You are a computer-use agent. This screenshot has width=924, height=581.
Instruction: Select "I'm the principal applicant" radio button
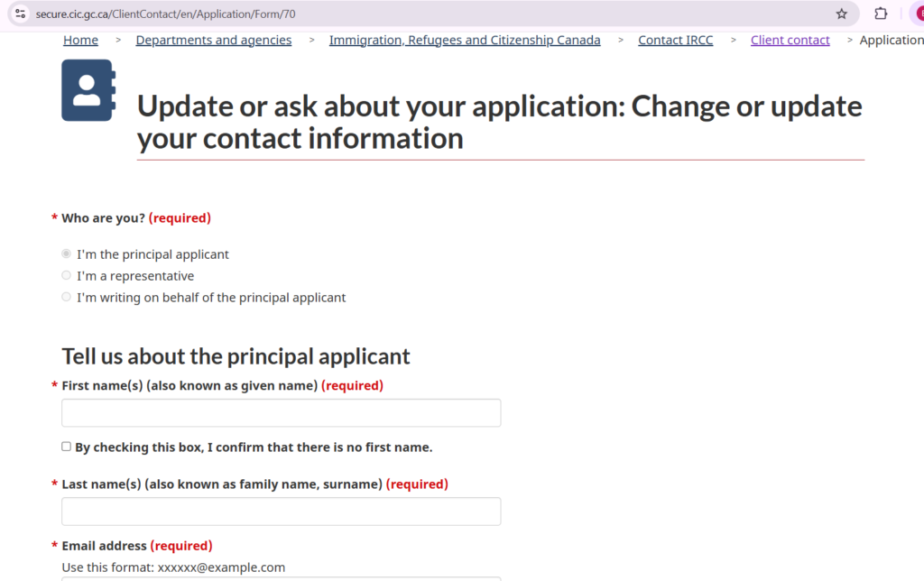point(66,254)
